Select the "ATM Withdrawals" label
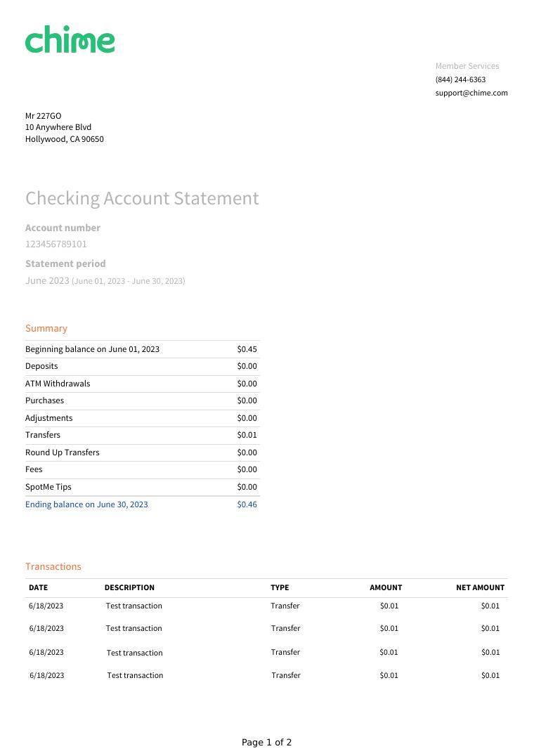Screen dimensions: 534x756 point(58,384)
